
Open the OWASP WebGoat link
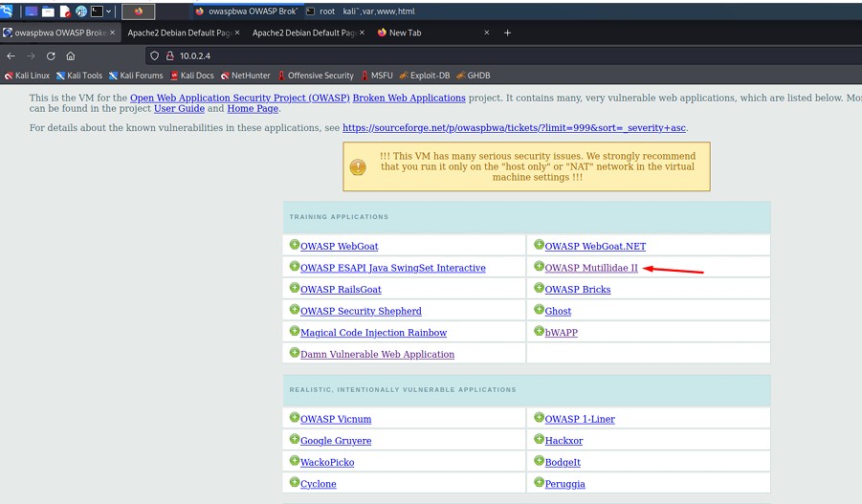tap(340, 246)
